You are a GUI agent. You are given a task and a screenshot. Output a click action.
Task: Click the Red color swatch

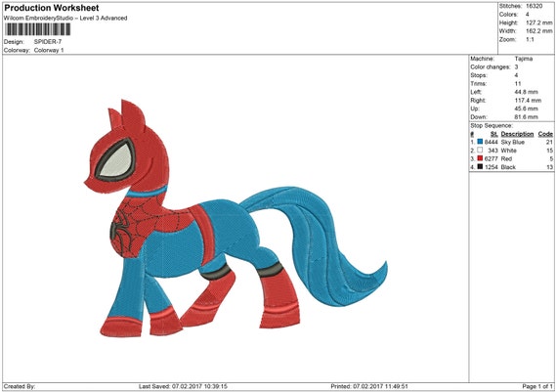tap(480, 158)
